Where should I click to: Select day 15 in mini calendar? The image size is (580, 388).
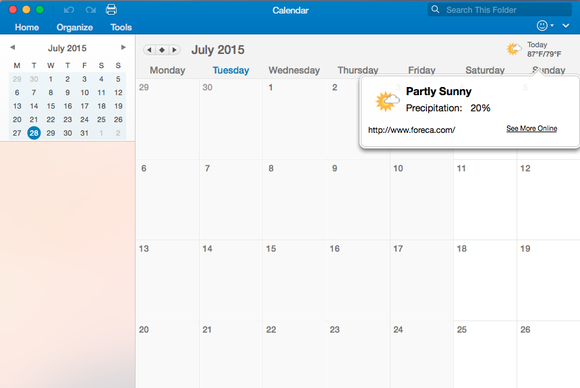tap(51, 106)
